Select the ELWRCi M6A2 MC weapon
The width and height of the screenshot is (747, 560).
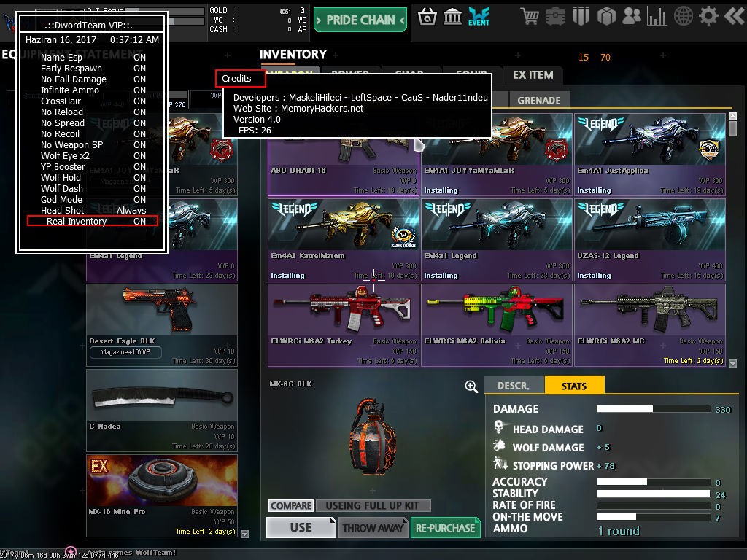[650, 325]
